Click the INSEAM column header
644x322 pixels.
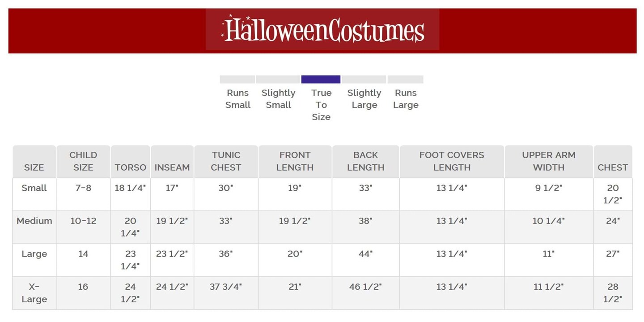click(172, 167)
